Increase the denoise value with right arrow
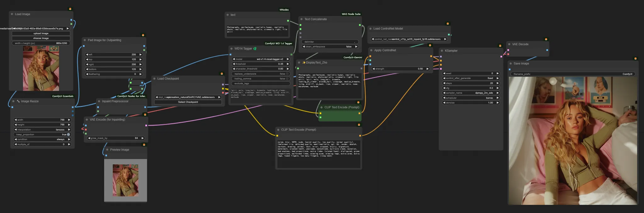This screenshot has width=644, height=213. pos(497,103)
